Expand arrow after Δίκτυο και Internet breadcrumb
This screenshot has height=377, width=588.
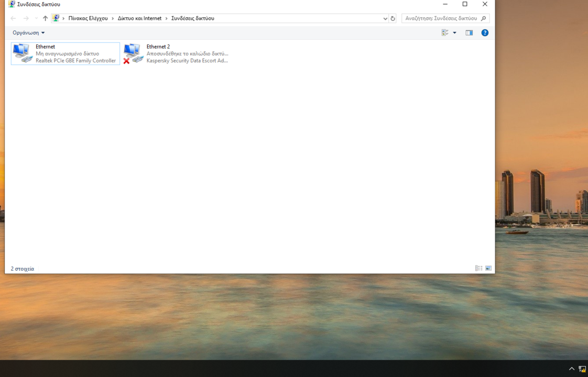point(167,18)
